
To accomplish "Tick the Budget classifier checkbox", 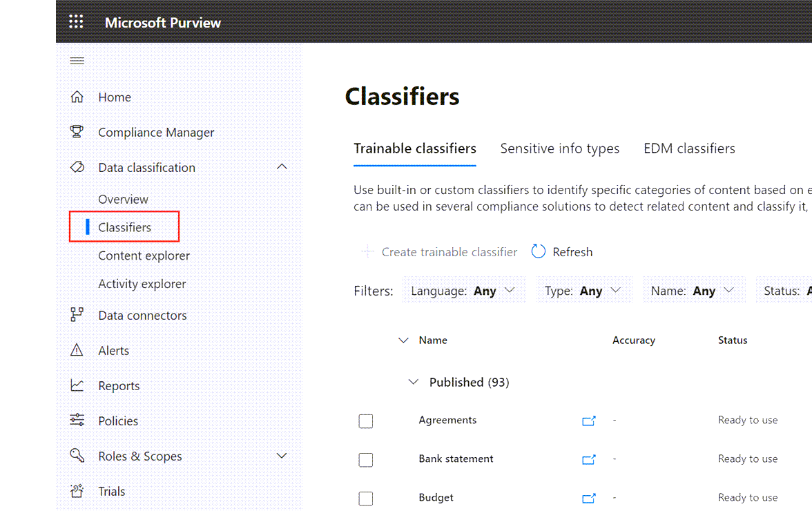I will pos(366,499).
